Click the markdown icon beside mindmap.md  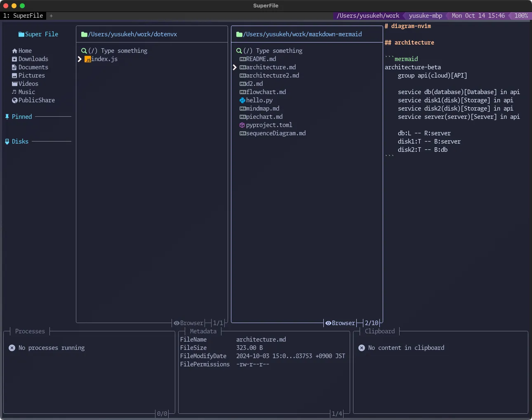242,109
